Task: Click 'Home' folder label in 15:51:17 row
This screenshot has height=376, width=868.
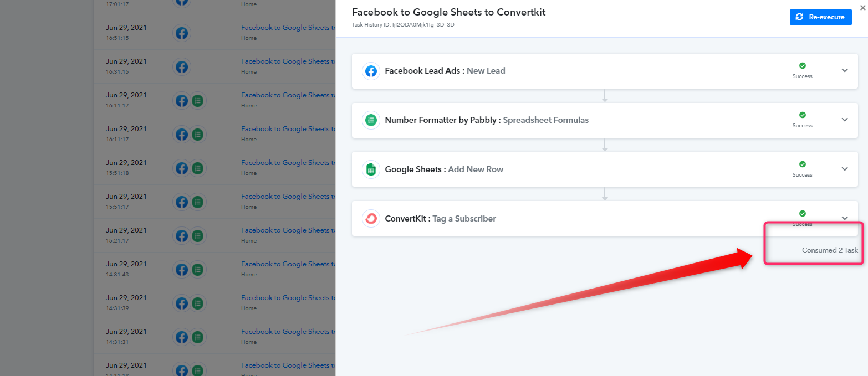Action: click(x=249, y=207)
